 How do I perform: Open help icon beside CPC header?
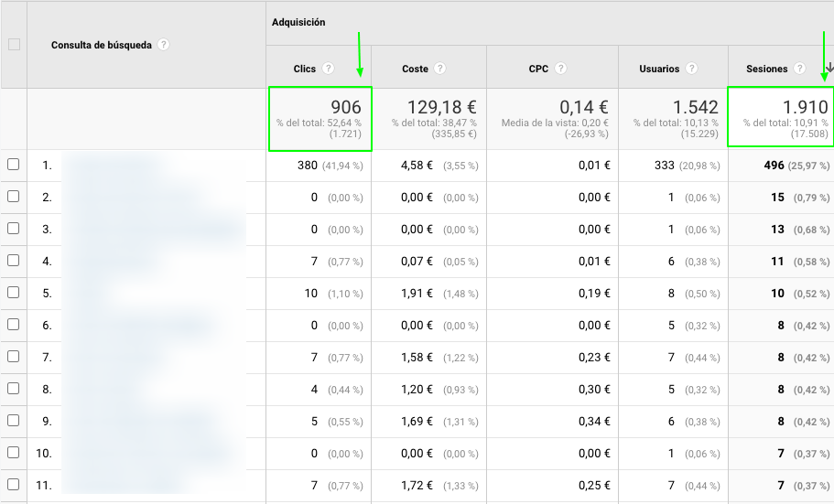tap(560, 68)
